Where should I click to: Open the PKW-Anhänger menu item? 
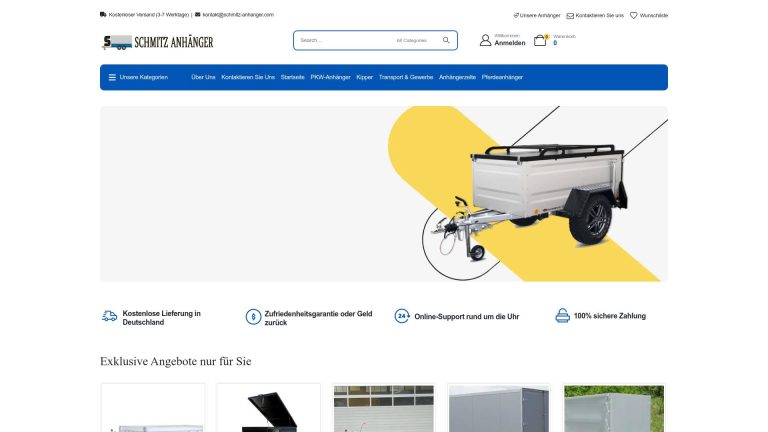coord(330,77)
